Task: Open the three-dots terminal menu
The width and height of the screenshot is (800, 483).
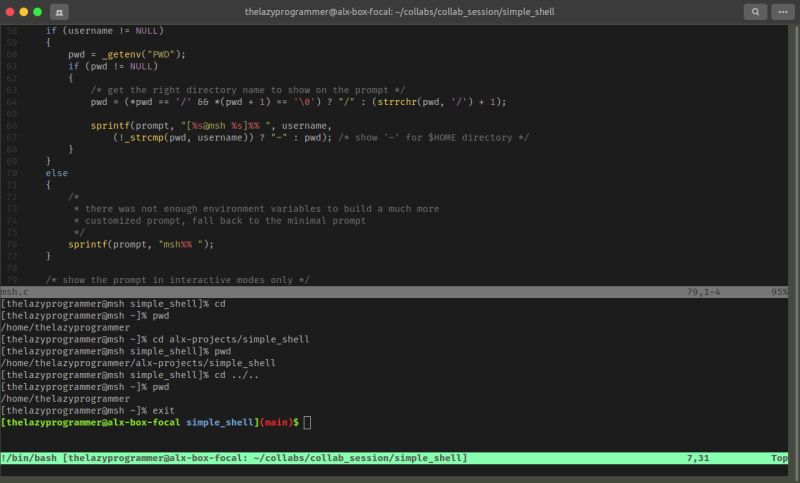Action: [783, 12]
